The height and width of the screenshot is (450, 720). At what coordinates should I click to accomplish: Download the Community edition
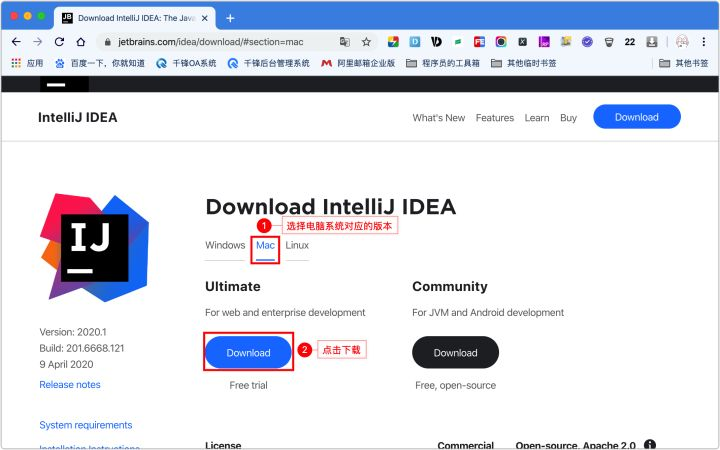[x=456, y=352]
